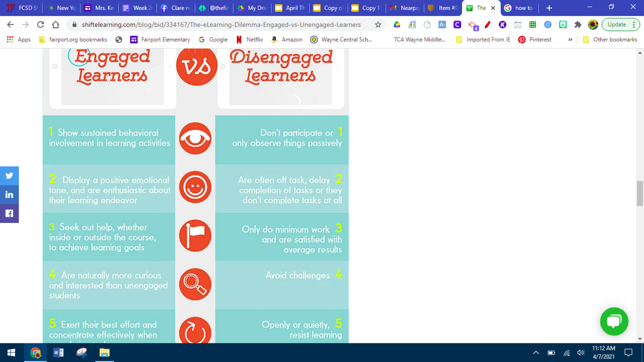Click the Chrome Update button

click(616, 25)
